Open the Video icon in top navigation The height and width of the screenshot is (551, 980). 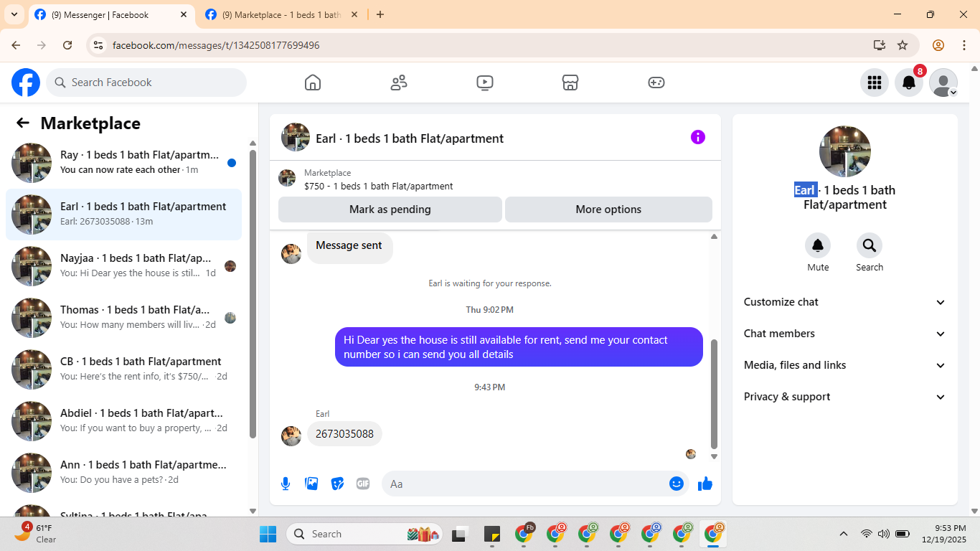click(x=484, y=83)
